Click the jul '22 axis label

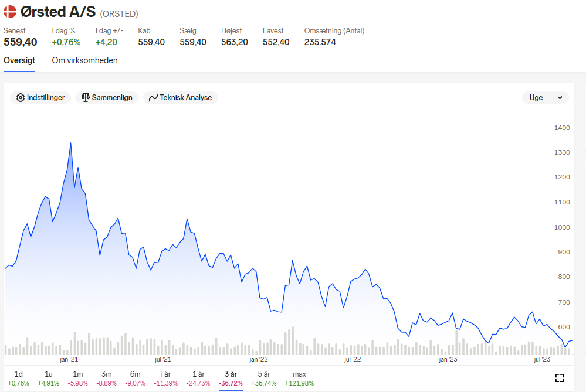coord(353,359)
